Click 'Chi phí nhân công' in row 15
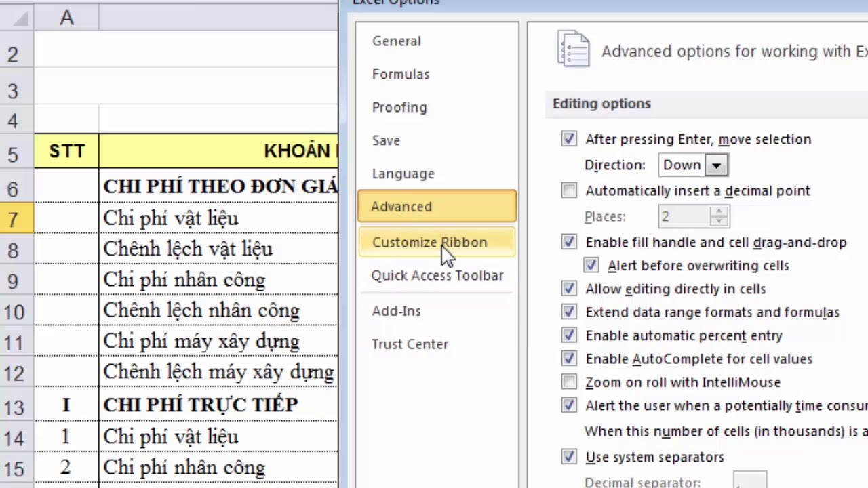 click(218, 468)
